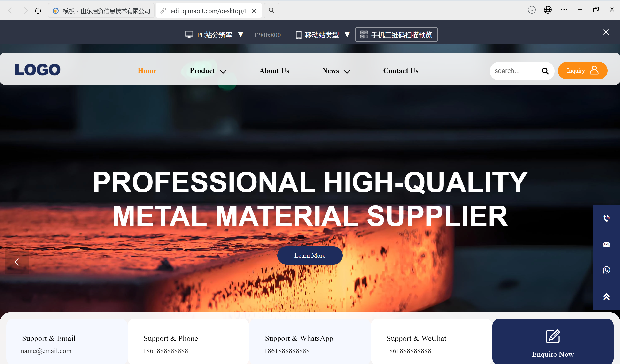Click the globe icon in browser toolbar
The image size is (620, 364).
tap(548, 10)
